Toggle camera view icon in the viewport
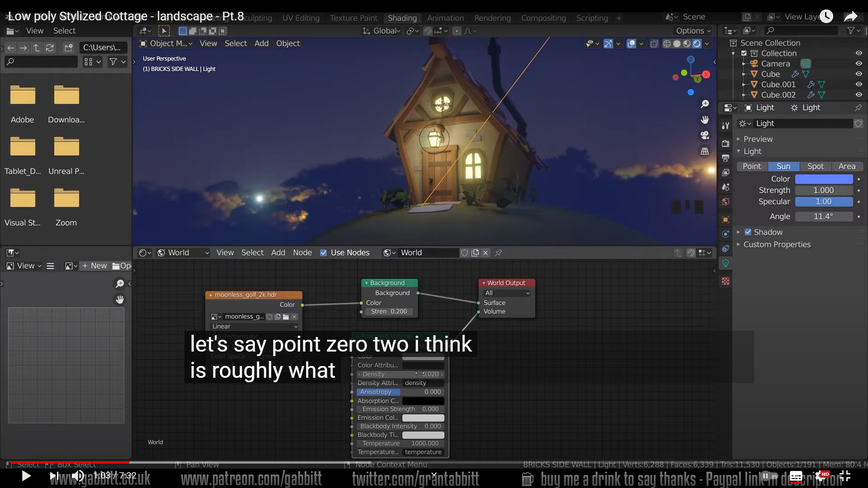 [x=705, y=135]
